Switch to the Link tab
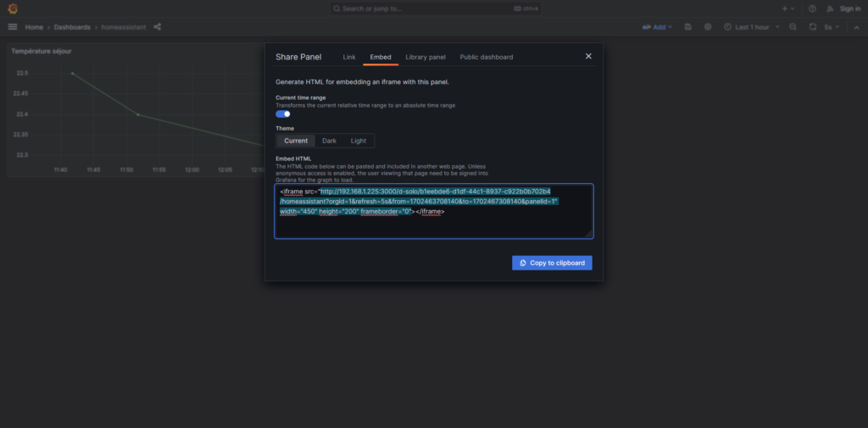Screen dimensions: 868x428 (348, 57)
